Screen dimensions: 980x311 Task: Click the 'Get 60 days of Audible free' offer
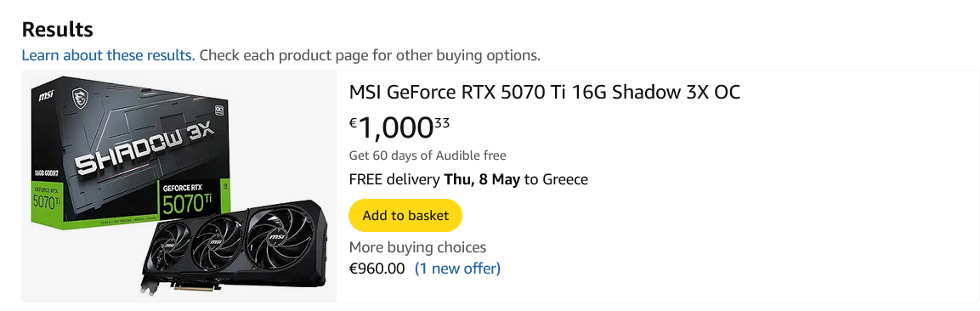(x=428, y=155)
